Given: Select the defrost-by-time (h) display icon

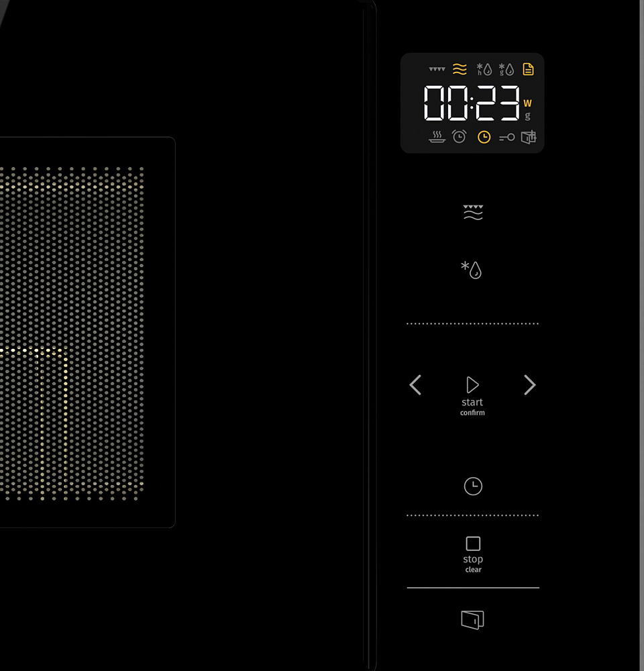Looking at the screenshot, I should coord(484,69).
